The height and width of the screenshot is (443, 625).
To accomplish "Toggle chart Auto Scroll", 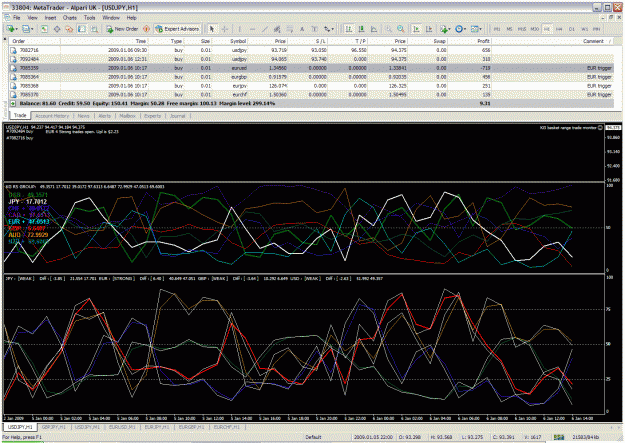I will coord(416,29).
